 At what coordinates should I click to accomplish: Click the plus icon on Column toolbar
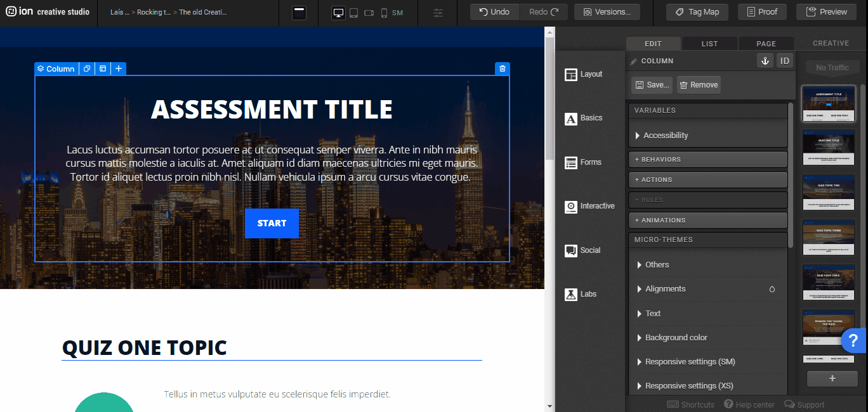click(x=119, y=68)
